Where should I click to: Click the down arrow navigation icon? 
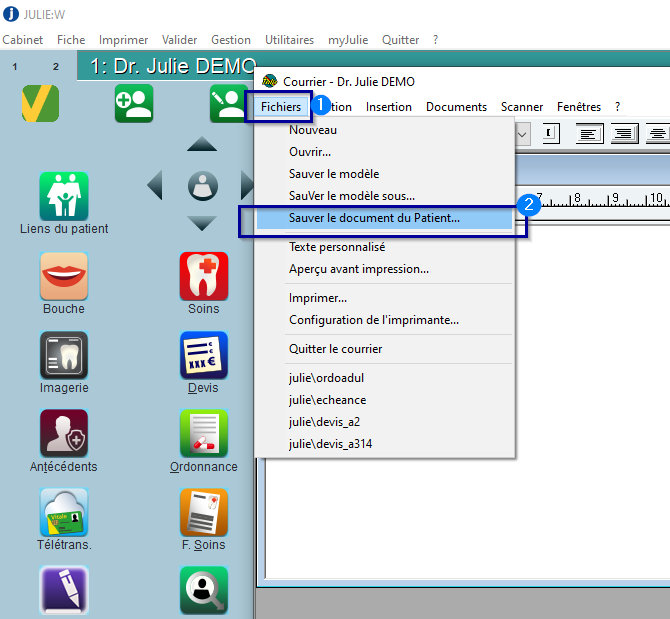[x=202, y=223]
